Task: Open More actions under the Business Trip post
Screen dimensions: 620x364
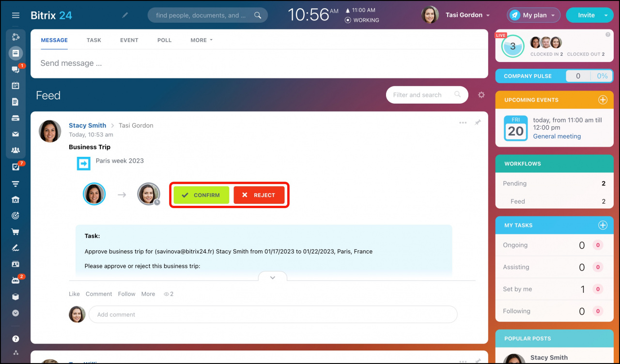Action: pyautogui.click(x=148, y=294)
